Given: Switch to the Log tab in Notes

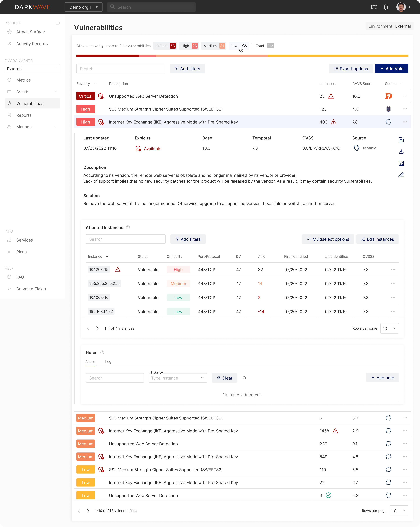Looking at the screenshot, I should (108, 361).
